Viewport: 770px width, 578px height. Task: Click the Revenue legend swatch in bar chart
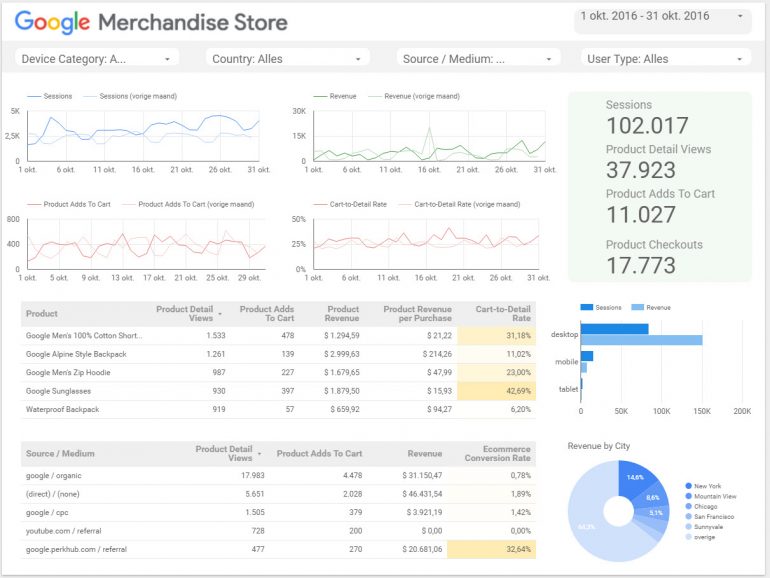637,307
